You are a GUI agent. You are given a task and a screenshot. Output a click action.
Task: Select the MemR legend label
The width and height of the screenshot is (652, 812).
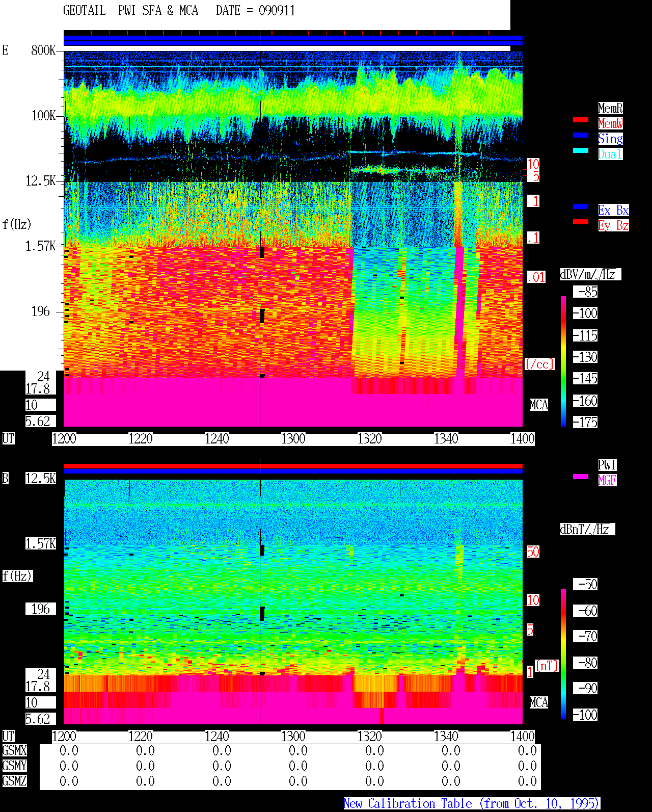(610, 108)
